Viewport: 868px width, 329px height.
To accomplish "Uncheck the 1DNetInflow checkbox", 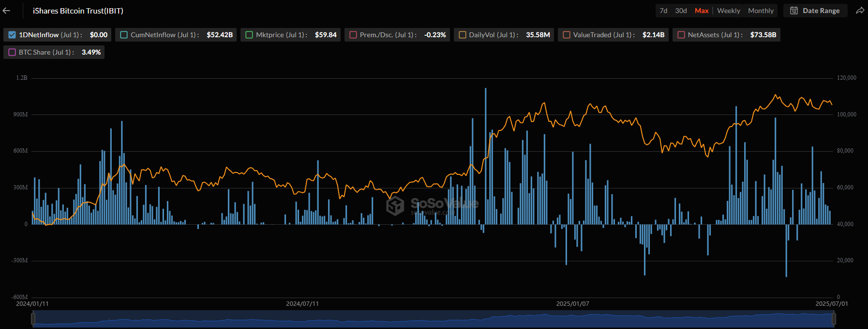I will [x=12, y=35].
